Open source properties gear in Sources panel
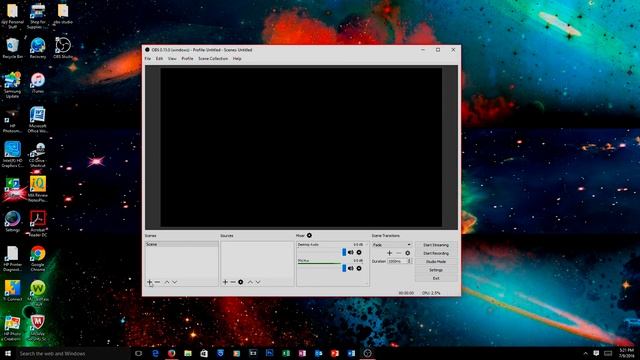This screenshot has height=360, width=640. coord(241,282)
